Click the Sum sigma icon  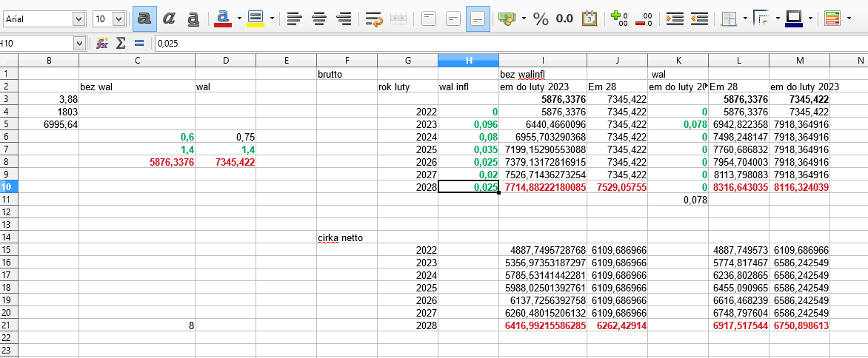tap(120, 44)
